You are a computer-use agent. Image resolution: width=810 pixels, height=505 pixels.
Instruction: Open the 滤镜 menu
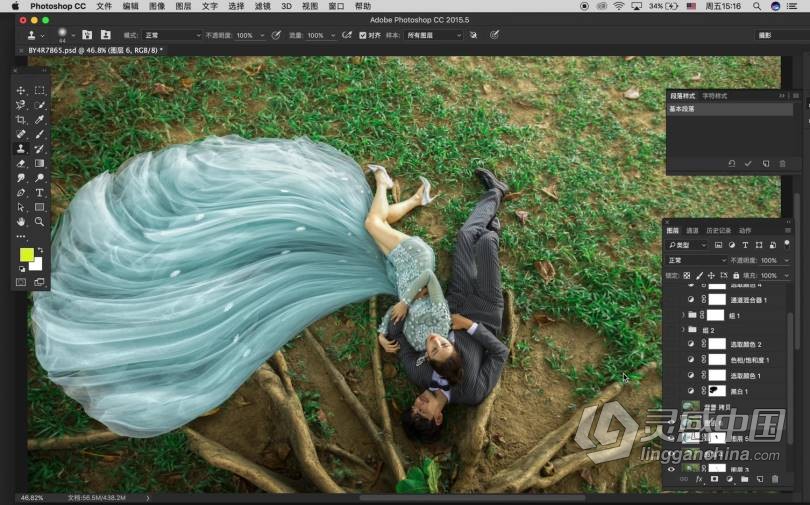(262, 6)
